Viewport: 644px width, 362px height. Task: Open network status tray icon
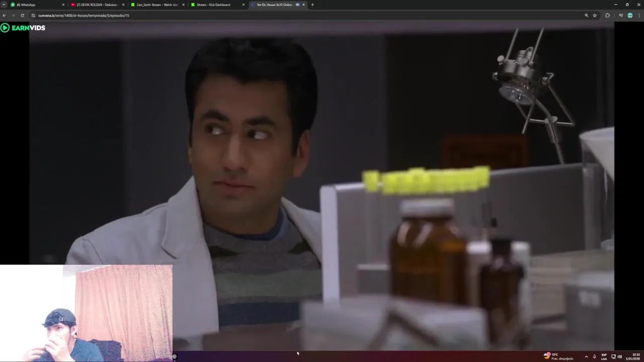click(x=613, y=356)
